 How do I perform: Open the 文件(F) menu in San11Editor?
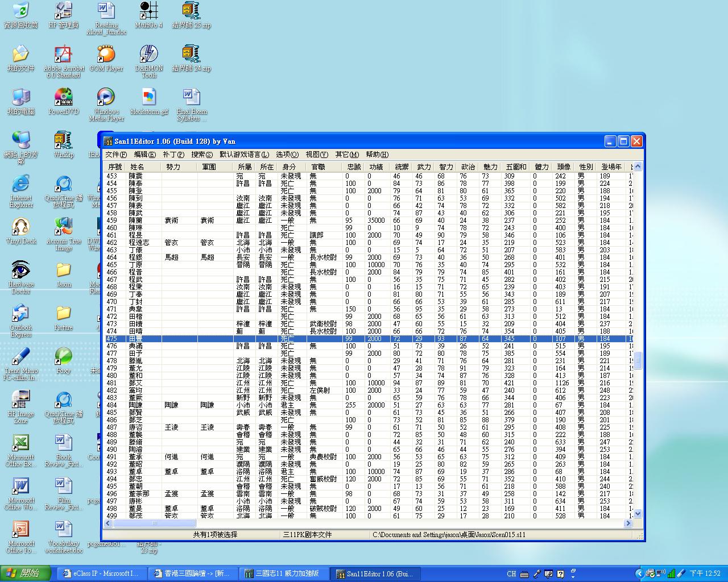pos(116,155)
